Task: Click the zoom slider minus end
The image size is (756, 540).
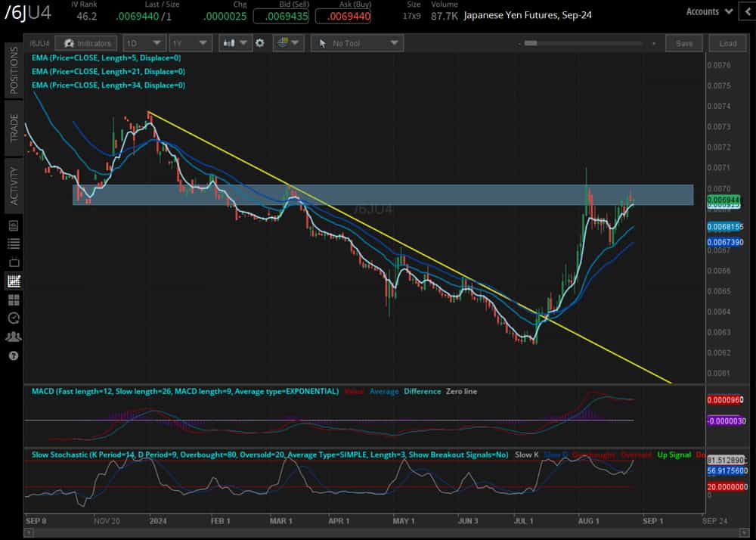Action: (x=519, y=43)
